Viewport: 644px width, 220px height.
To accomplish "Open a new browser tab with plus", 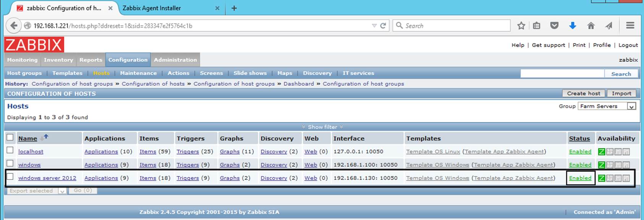I will coord(234,8).
